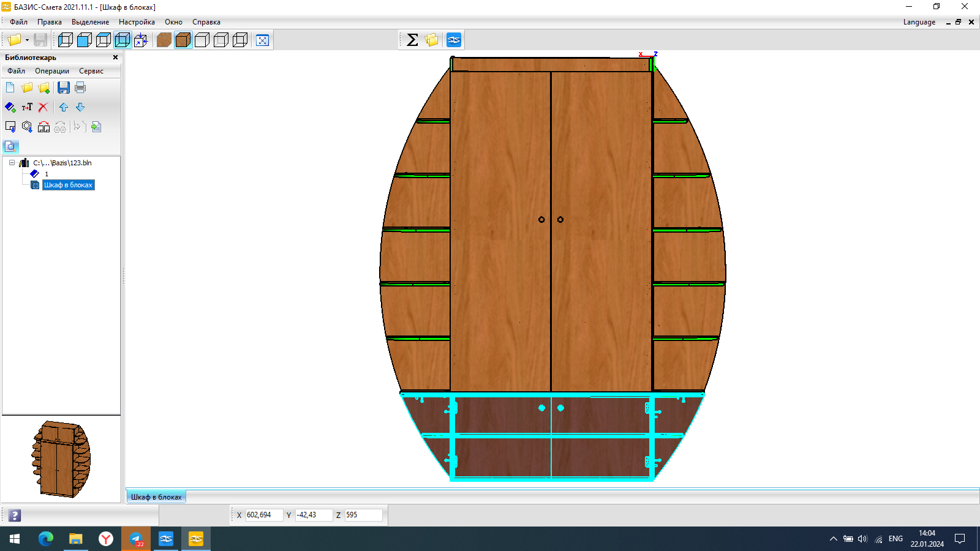
Task: Click the red X delete icon
Action: click(43, 107)
